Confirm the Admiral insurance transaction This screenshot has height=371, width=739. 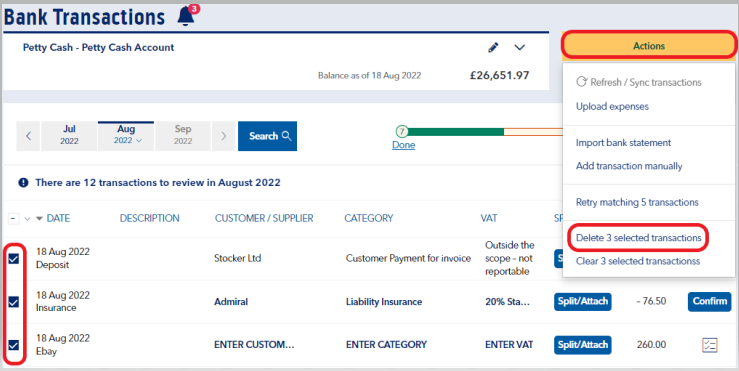pos(709,302)
